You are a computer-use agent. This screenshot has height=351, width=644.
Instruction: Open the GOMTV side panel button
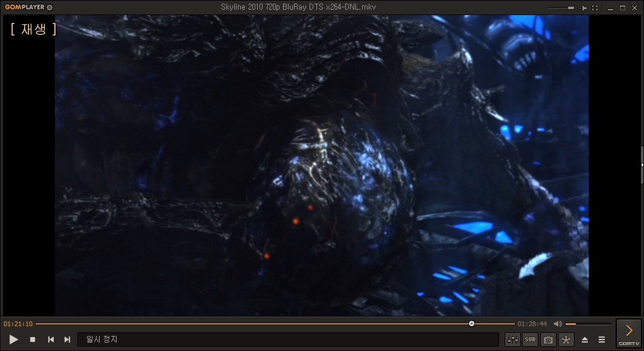[x=629, y=333]
